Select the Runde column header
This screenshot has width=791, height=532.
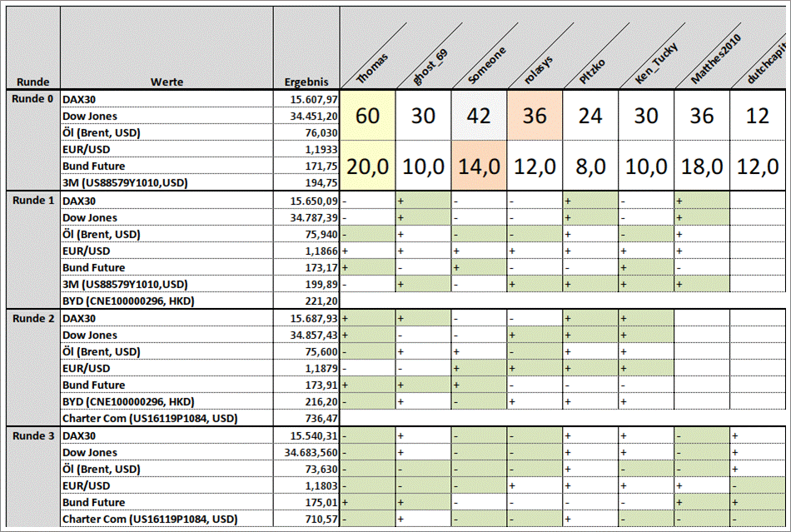click(x=32, y=82)
